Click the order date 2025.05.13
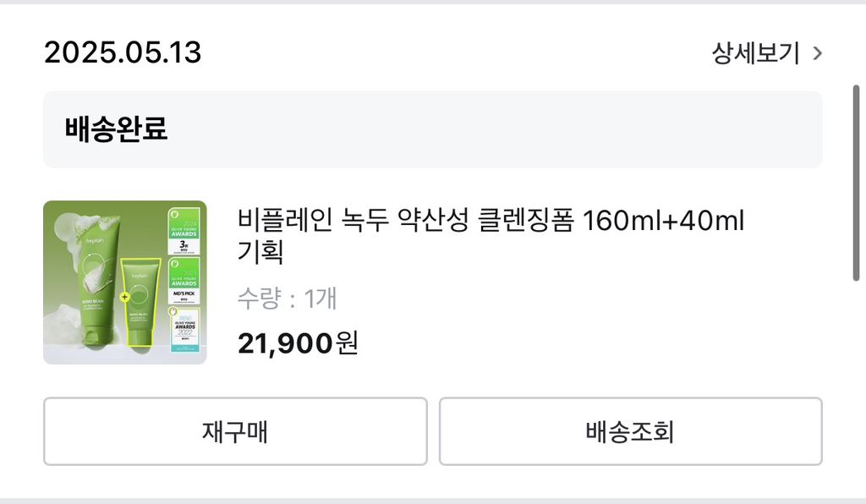Image resolution: width=866 pixels, height=504 pixels. point(123,53)
